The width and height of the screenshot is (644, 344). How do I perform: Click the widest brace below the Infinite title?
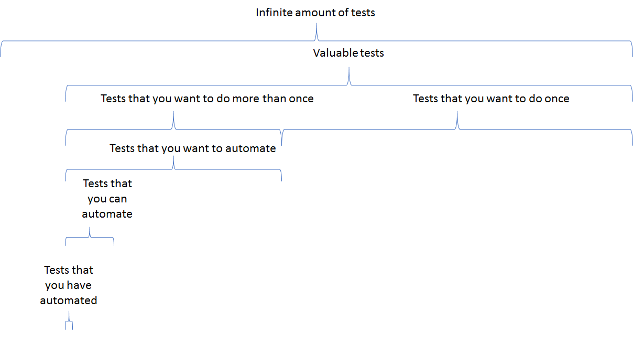coord(316,41)
